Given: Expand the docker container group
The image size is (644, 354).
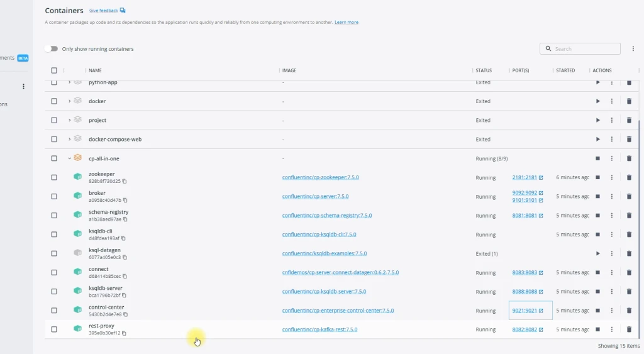Looking at the screenshot, I should click(69, 101).
